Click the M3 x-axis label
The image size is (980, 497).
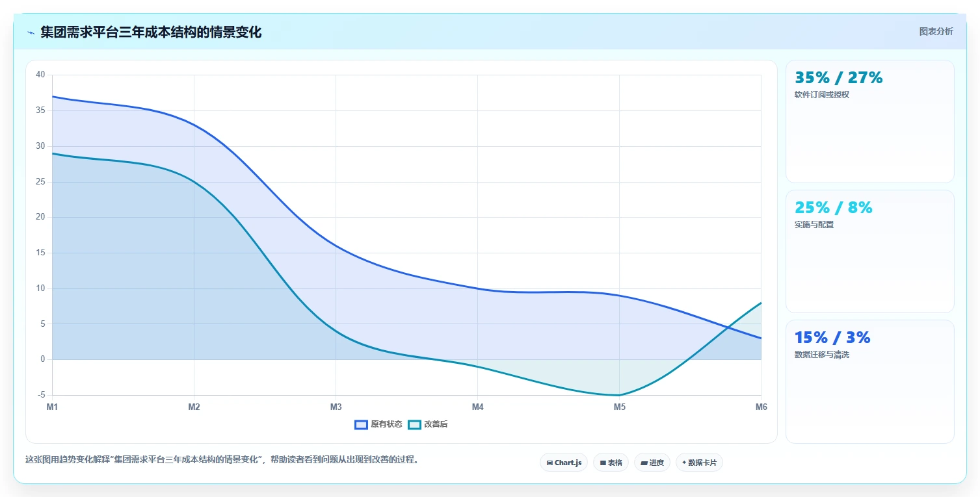336,407
